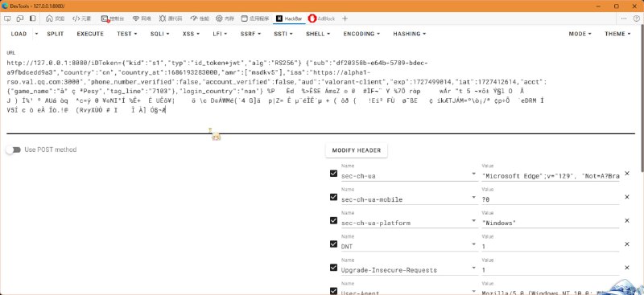Open the DevTools three-dot customize menu

pos(624,18)
